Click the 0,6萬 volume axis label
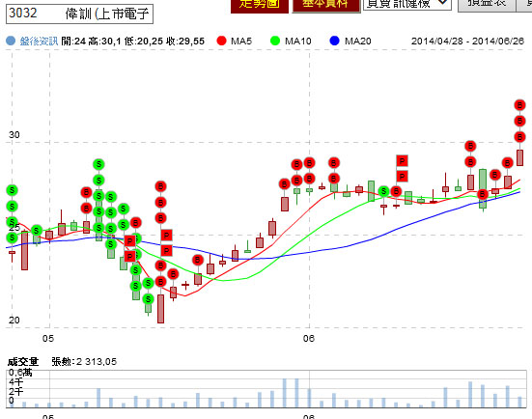Image resolution: width=532 pixels, height=419 pixels. coord(20,373)
